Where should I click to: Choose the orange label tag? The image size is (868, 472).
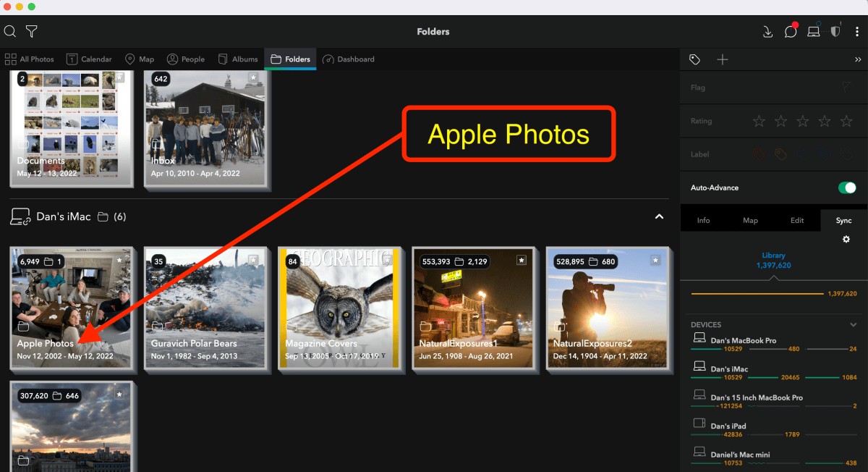pyautogui.click(x=780, y=154)
